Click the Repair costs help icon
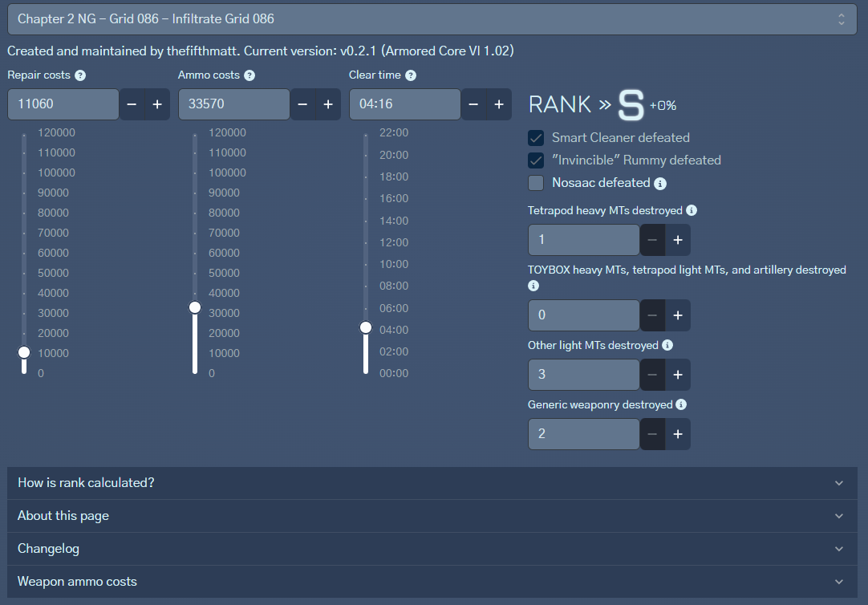Viewport: 868px width, 605px height. click(x=80, y=75)
